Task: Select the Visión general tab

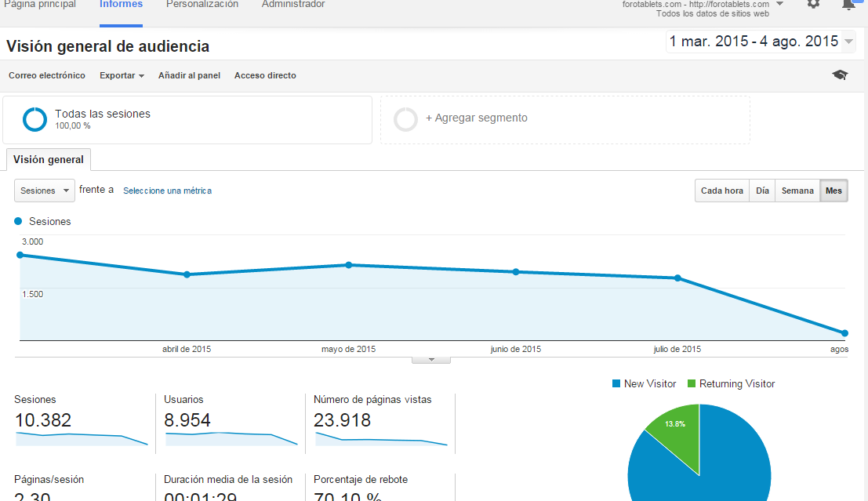Action: pos(49,159)
